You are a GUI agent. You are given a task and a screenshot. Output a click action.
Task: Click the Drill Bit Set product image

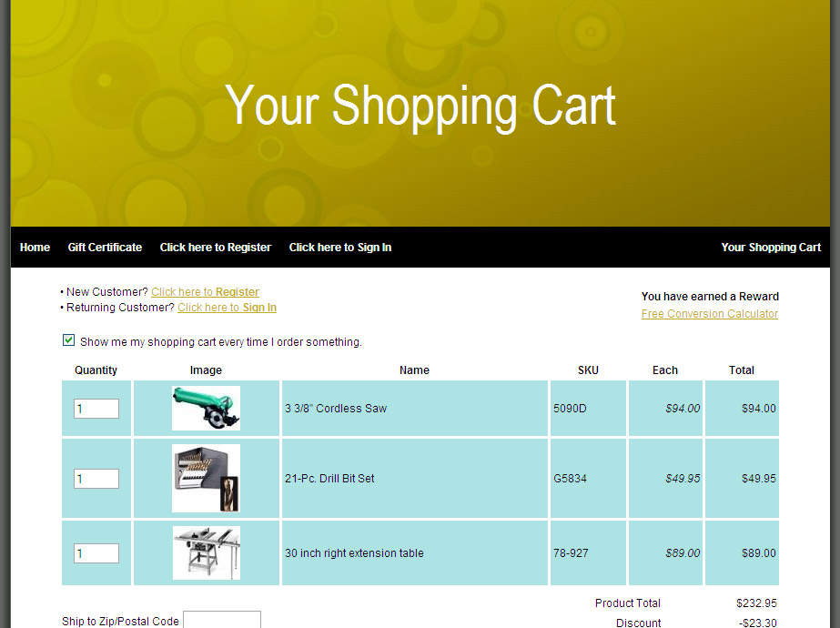point(206,479)
